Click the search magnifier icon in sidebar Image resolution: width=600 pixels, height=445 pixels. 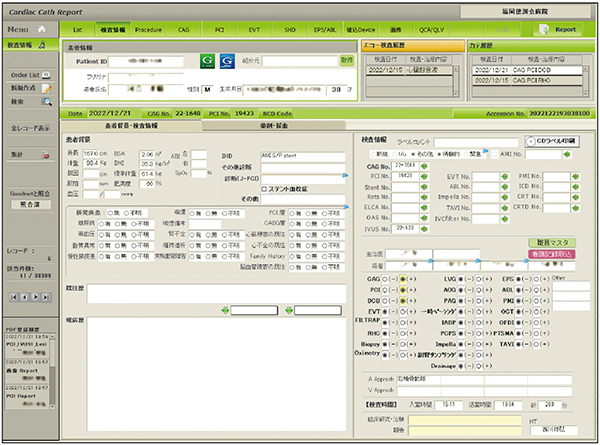click(47, 101)
